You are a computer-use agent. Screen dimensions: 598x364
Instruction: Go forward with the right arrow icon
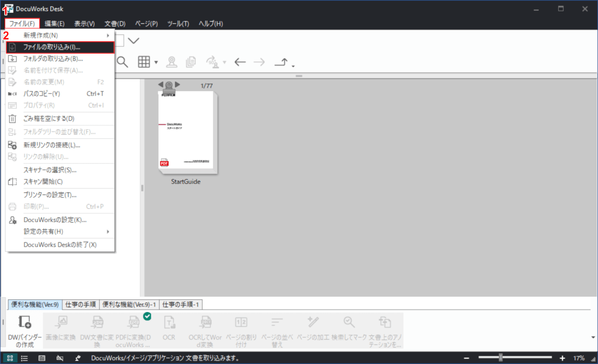(x=259, y=62)
